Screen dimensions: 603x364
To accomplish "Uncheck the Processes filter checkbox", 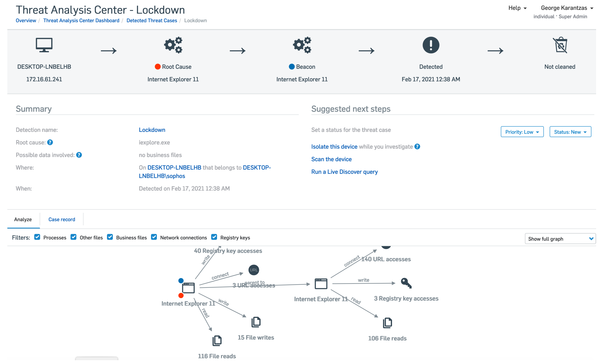I will click(x=37, y=237).
